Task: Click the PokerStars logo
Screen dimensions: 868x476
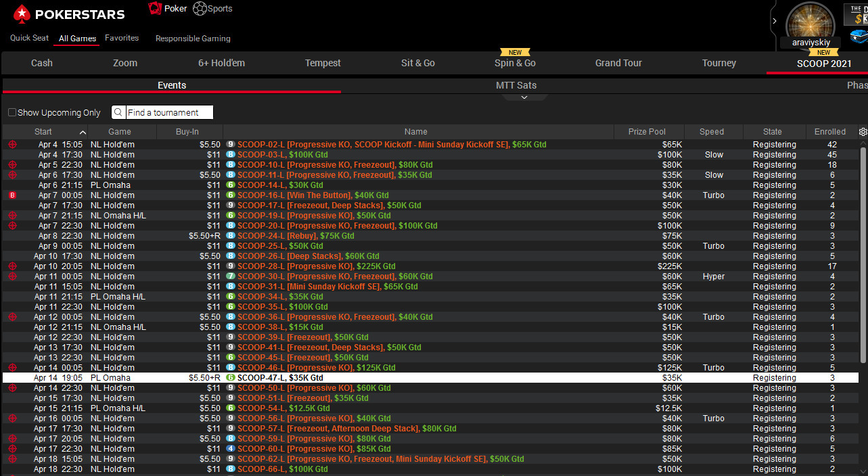Action: point(69,14)
